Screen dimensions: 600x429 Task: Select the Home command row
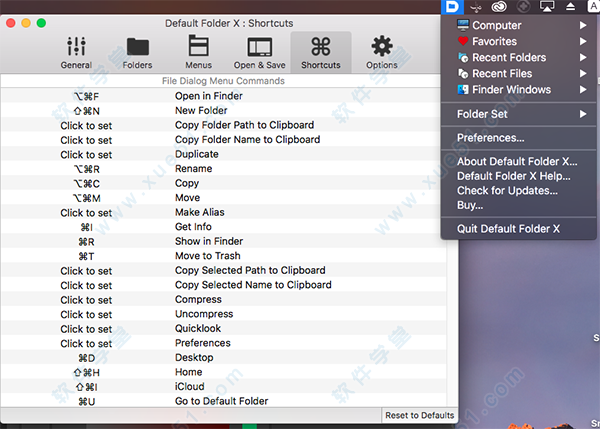[224, 372]
